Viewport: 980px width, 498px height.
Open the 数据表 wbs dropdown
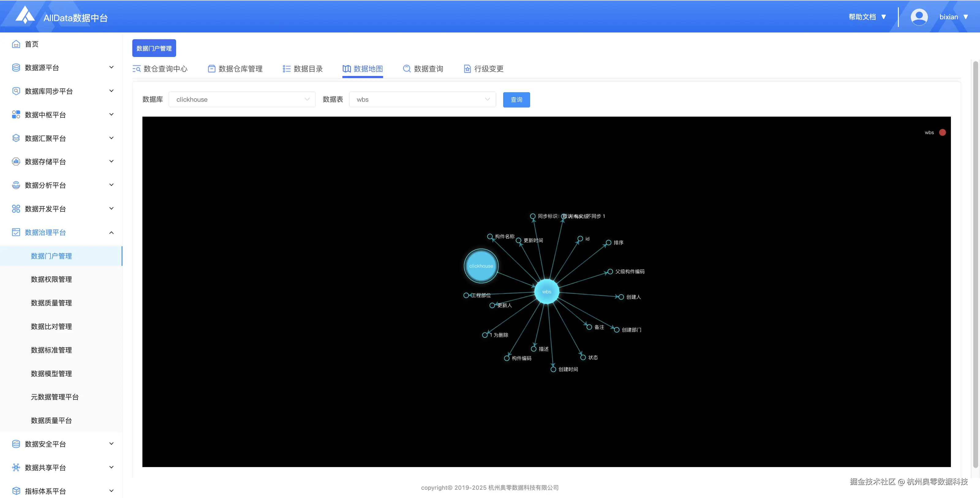click(x=422, y=99)
